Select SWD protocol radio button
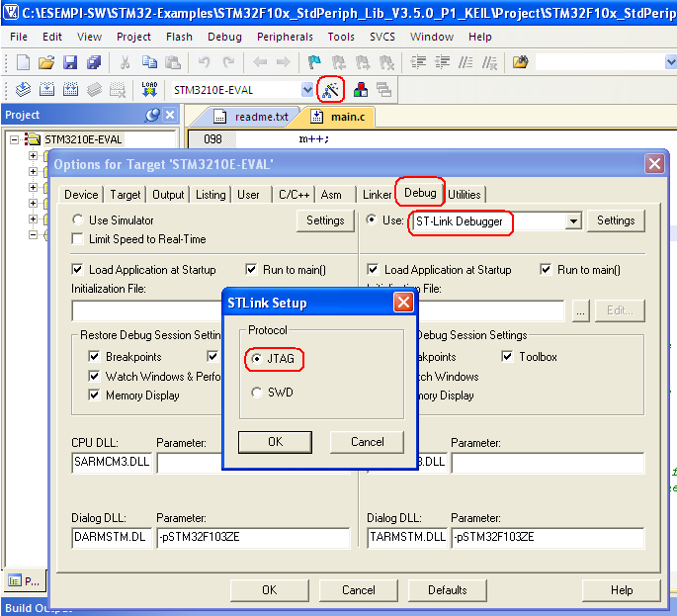Screen dimensions: 677x616 (x=257, y=393)
